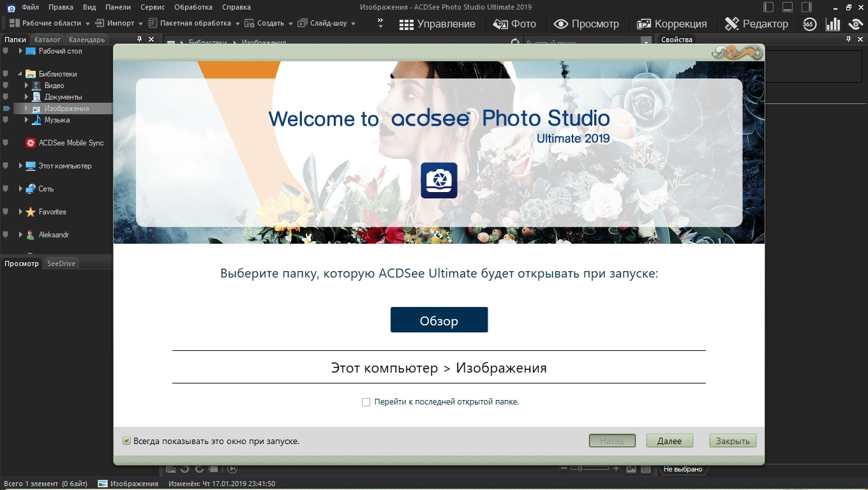Viewport: 868px width, 490px height.
Task: Select the Музыка library folder
Action: [x=57, y=120]
